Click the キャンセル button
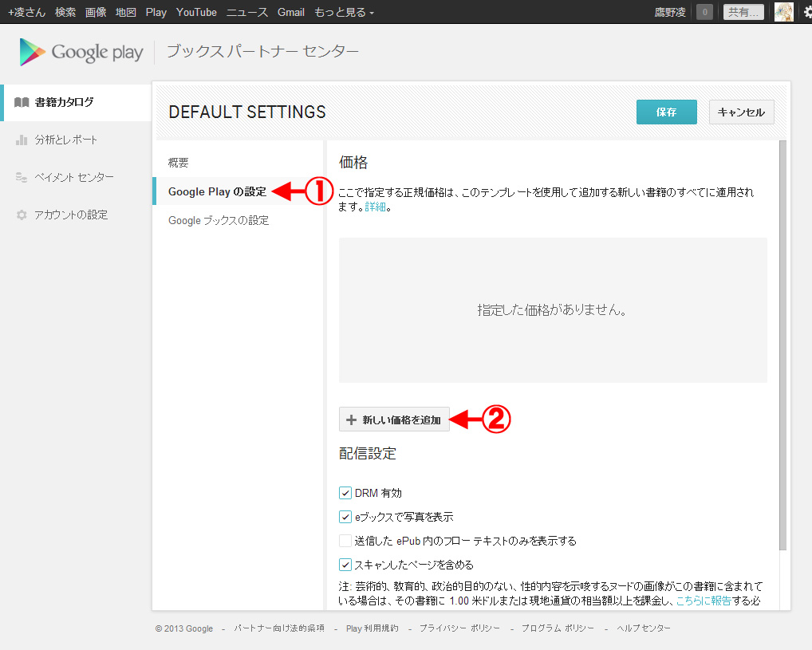812x650 pixels. coord(741,112)
